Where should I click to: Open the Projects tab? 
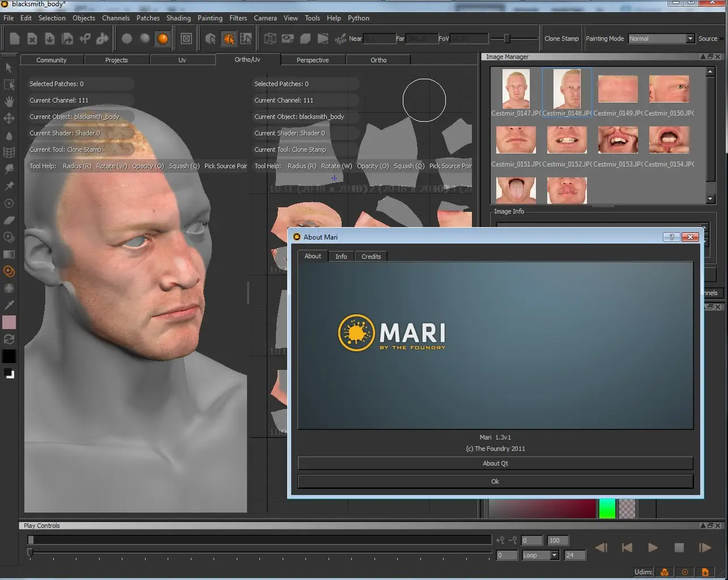point(117,60)
